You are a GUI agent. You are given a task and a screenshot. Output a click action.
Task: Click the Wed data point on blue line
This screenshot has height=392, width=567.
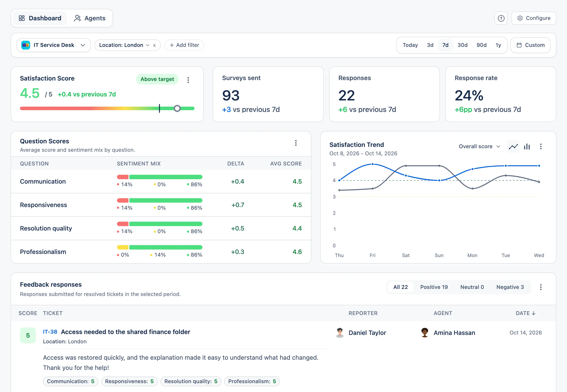tap(539, 166)
